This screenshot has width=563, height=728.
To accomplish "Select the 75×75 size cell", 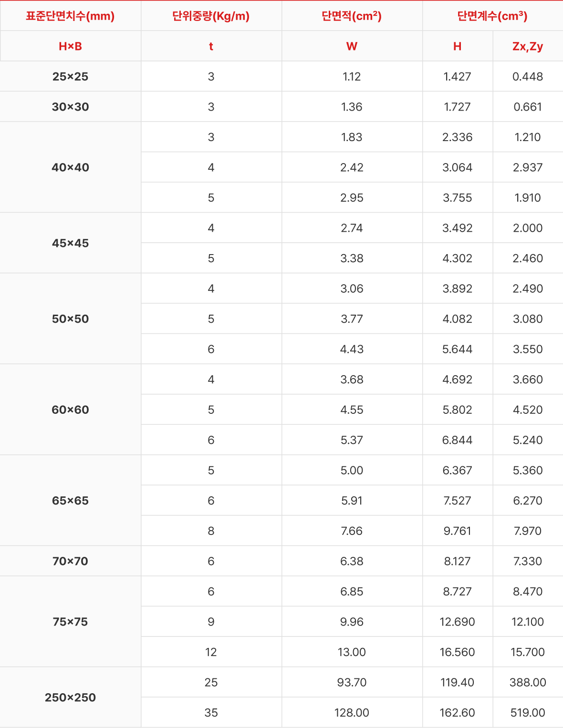I will pos(70,622).
